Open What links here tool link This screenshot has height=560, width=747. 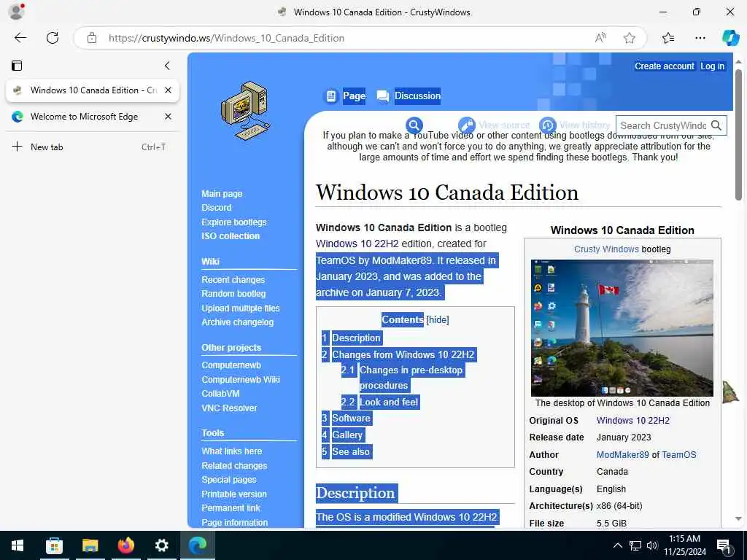tap(231, 451)
